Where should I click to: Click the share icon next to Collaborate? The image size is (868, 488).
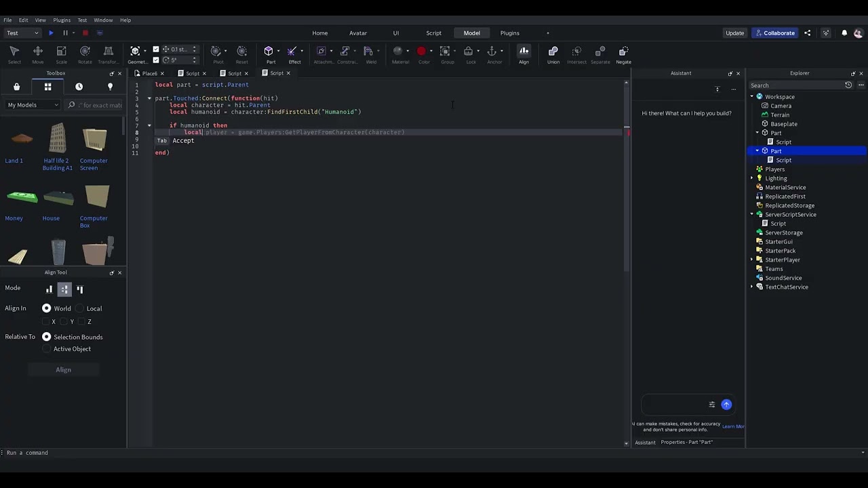click(807, 33)
